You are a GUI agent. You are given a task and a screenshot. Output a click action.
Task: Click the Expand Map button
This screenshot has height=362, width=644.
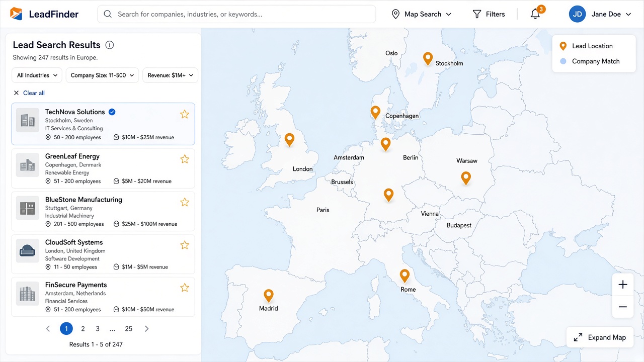coord(600,337)
